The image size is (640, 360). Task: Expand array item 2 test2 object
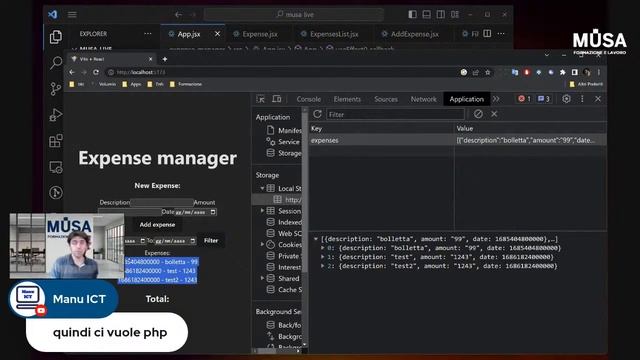pyautogui.click(x=323, y=266)
